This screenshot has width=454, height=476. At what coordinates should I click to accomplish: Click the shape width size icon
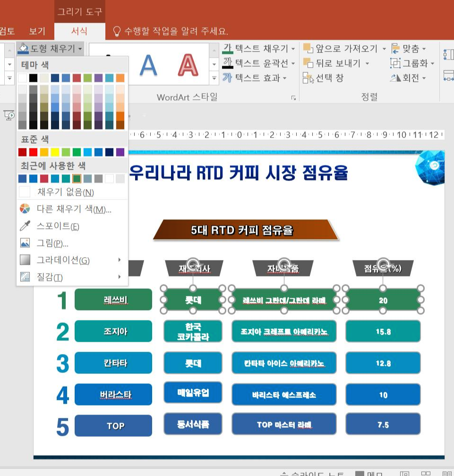pyautogui.click(x=448, y=75)
